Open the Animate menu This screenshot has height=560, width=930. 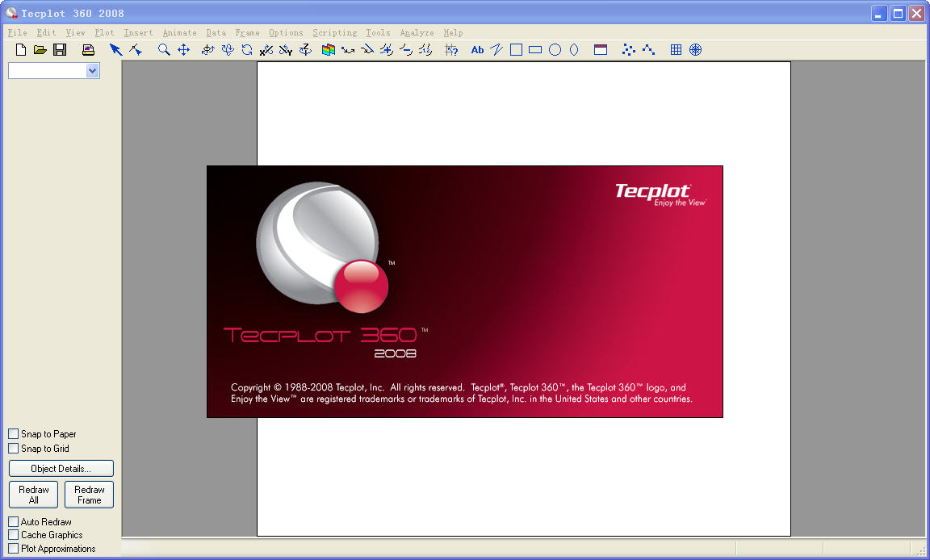180,32
